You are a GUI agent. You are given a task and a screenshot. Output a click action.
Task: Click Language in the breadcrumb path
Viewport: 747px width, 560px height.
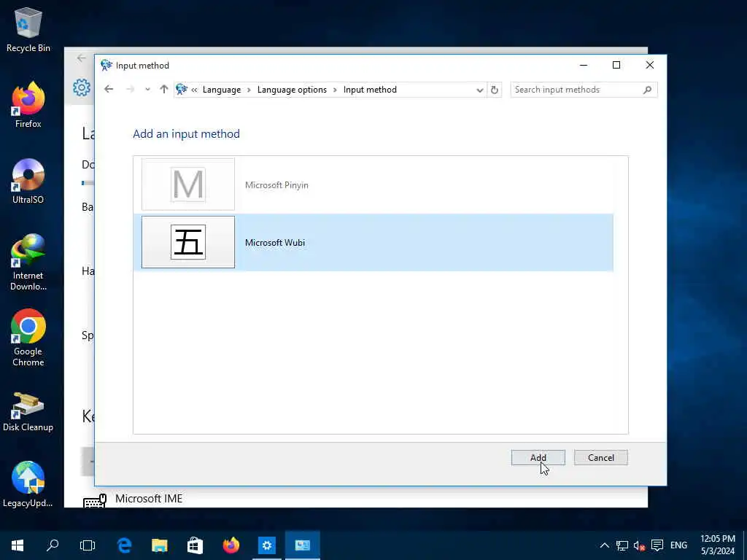(222, 90)
